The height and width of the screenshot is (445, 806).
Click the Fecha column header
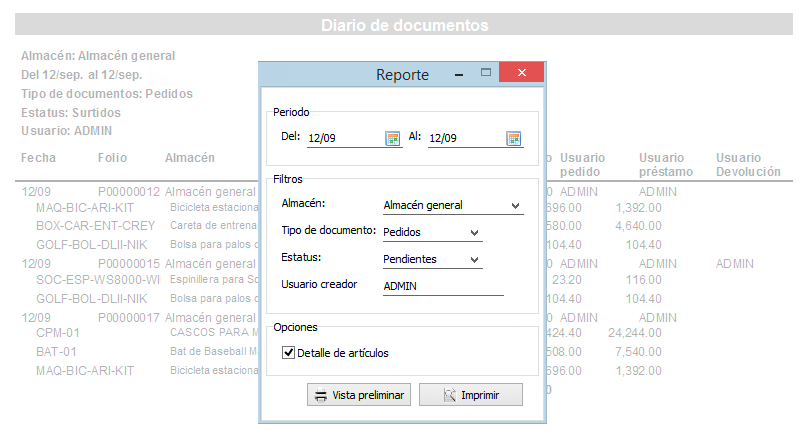(39, 158)
